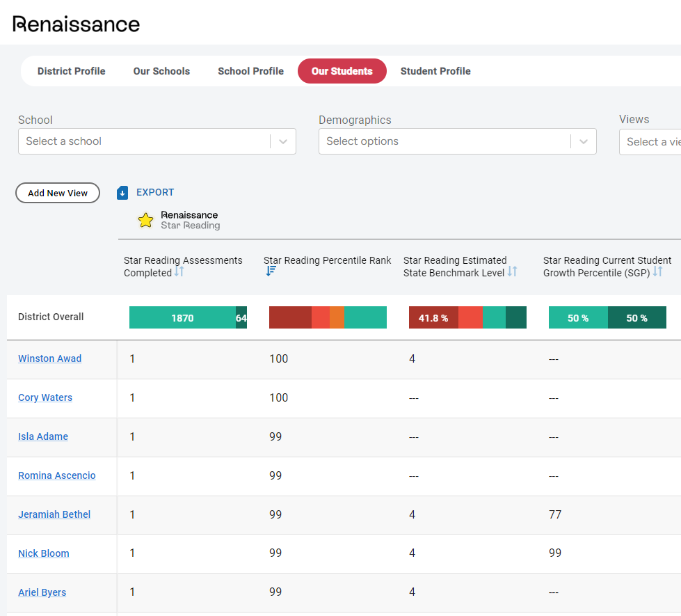
Task: Open Romina Ascencio's student link
Action: tap(57, 475)
